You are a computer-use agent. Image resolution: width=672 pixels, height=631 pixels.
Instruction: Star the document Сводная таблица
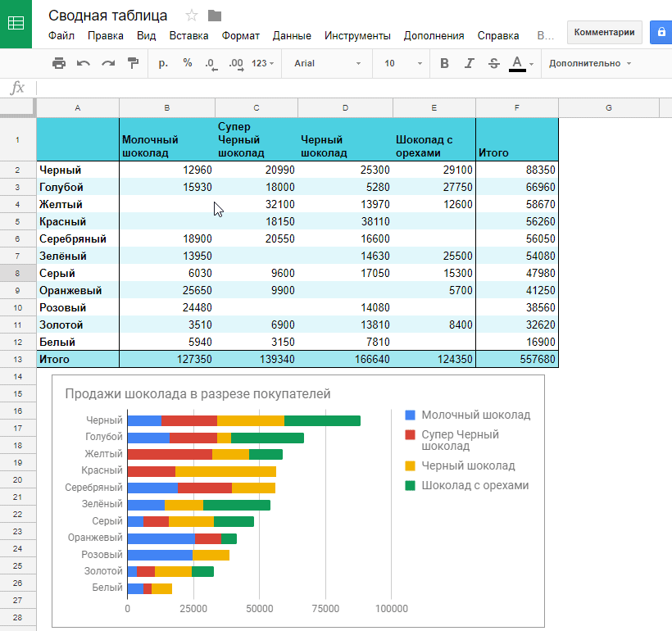pyautogui.click(x=192, y=16)
